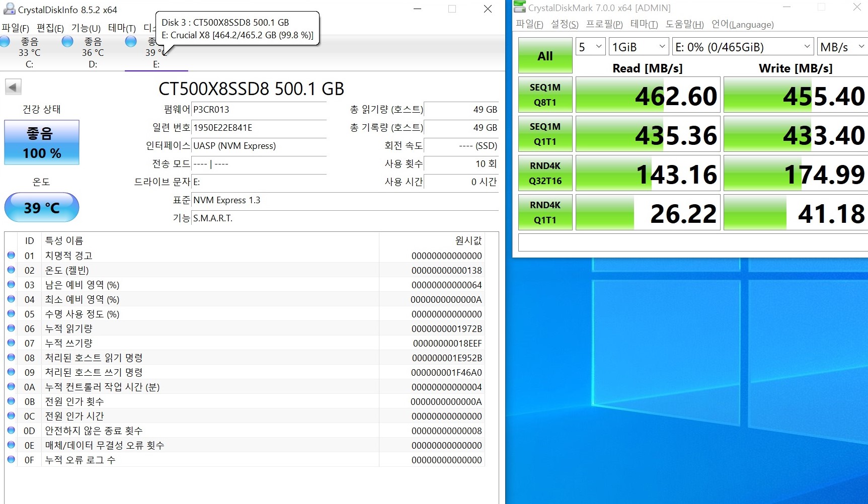This screenshot has width=868, height=504.
Task: Click the drive title CT500X8SSD8 500.1 GB
Action: (x=251, y=89)
